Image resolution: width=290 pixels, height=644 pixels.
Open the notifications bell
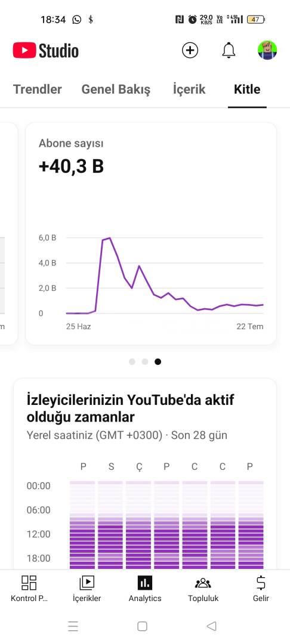pyautogui.click(x=229, y=51)
